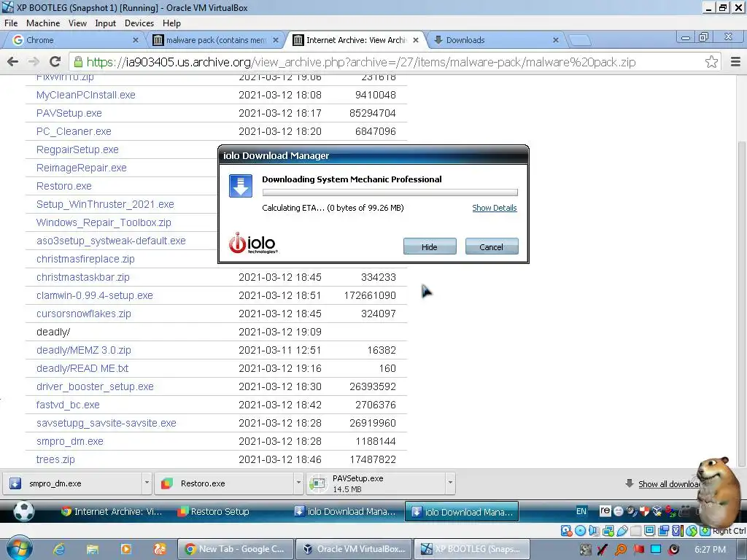Click the VirtualBox USB devices status icon
The image size is (747, 560).
coord(622,531)
